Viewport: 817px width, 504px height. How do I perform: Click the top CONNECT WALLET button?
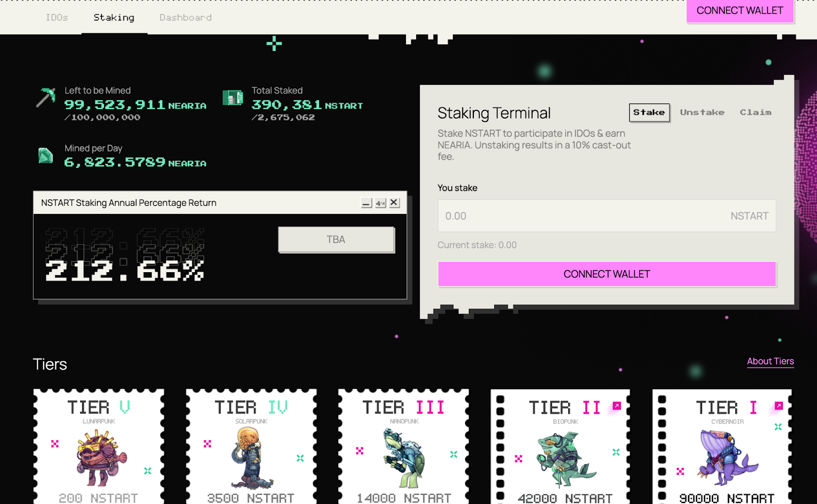[x=740, y=11]
